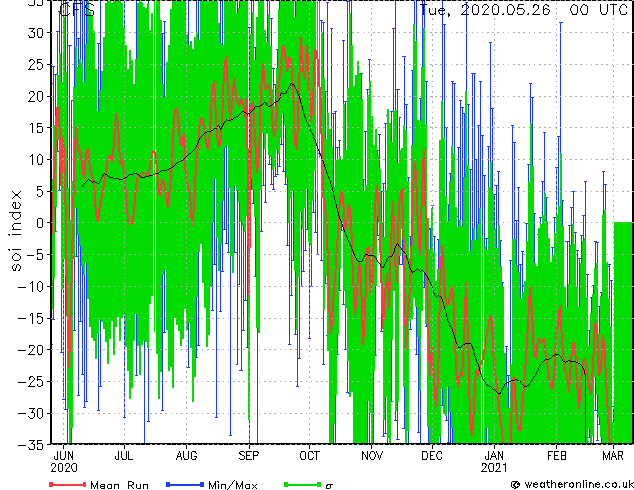The height and width of the screenshot is (490, 634).
Task: Click the red Mean Run legend line sample
Action: tap(68, 484)
